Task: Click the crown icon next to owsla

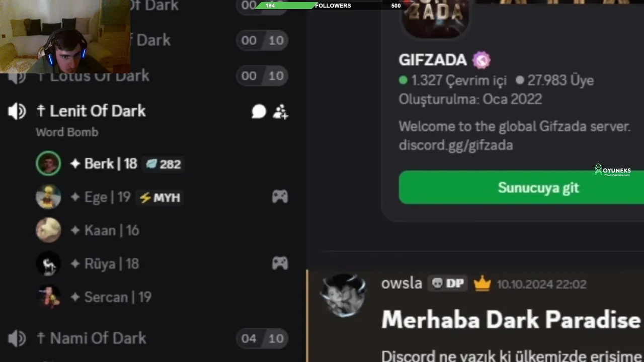Action: [482, 284]
